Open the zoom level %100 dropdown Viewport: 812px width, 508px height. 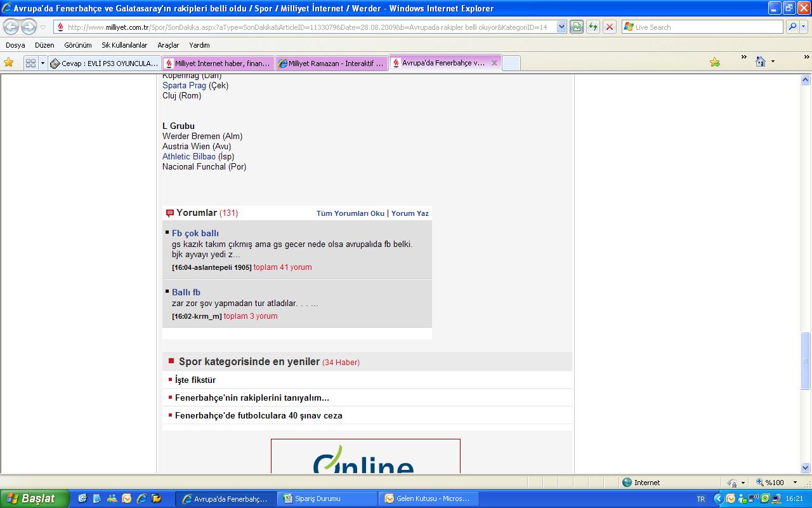[795, 483]
